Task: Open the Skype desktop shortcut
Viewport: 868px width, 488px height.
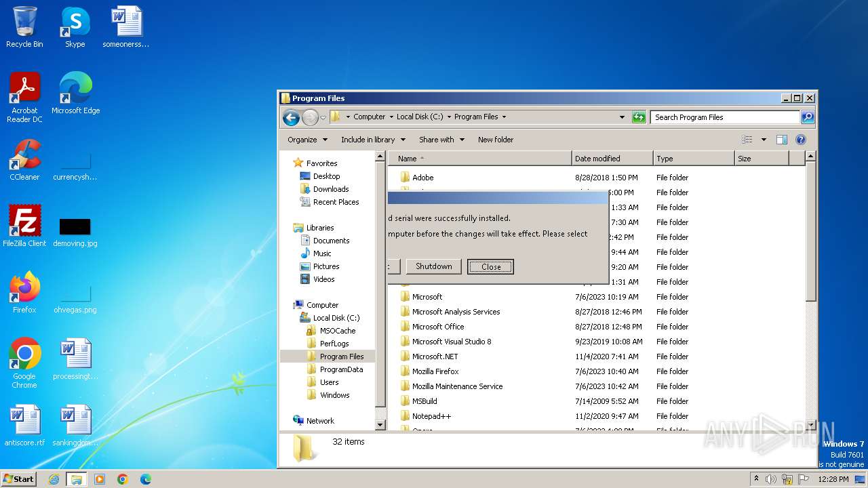Action: coord(75,27)
